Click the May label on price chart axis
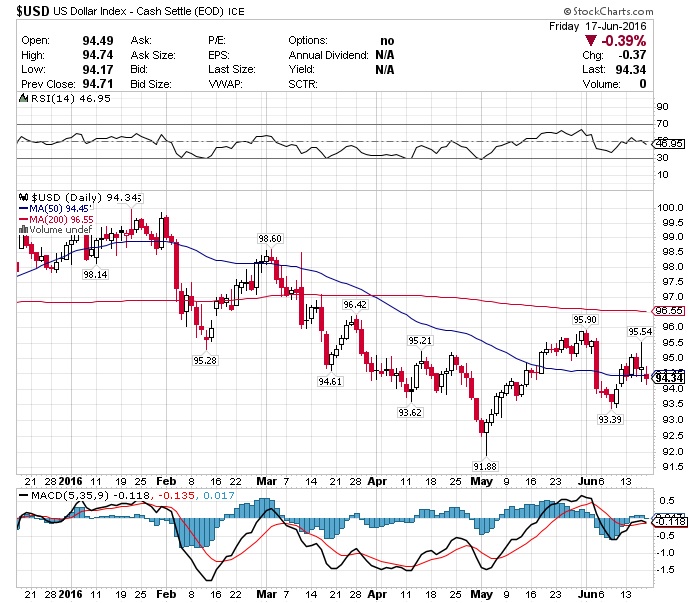The image size is (700, 603). tap(481, 481)
